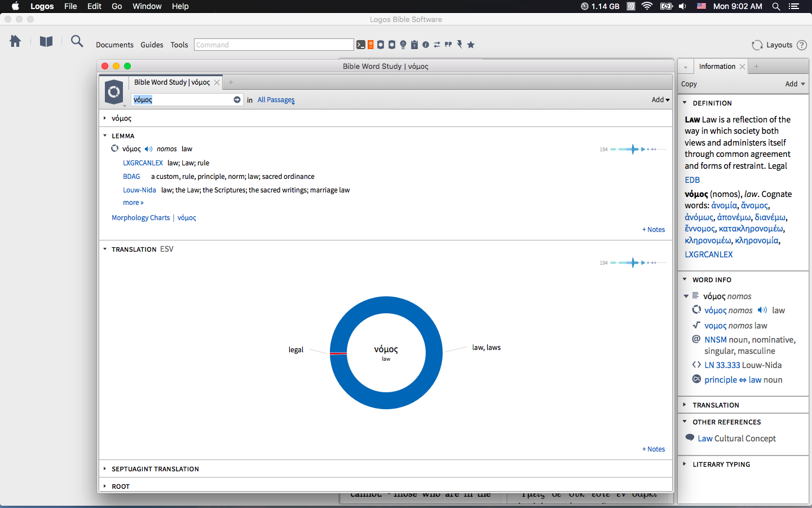Collapse the OTHER REFERENCES section
Screen dimensions: 812x508
point(685,422)
